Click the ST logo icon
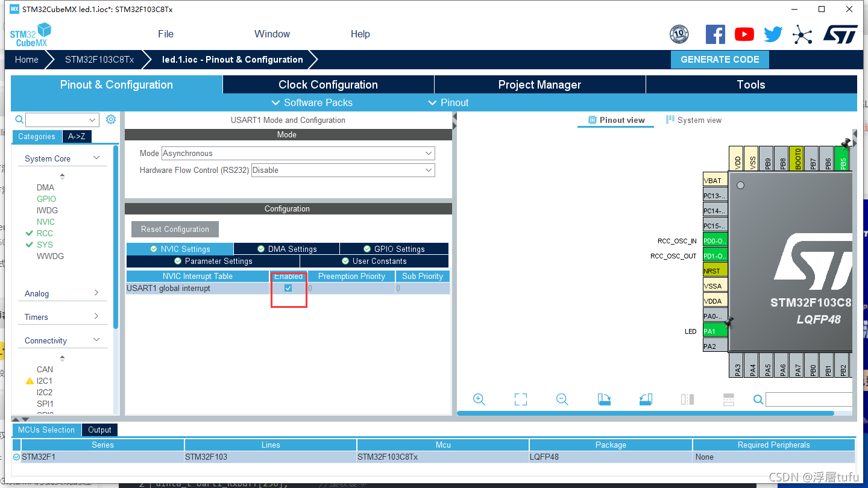The width and height of the screenshot is (868, 488). pos(840,34)
